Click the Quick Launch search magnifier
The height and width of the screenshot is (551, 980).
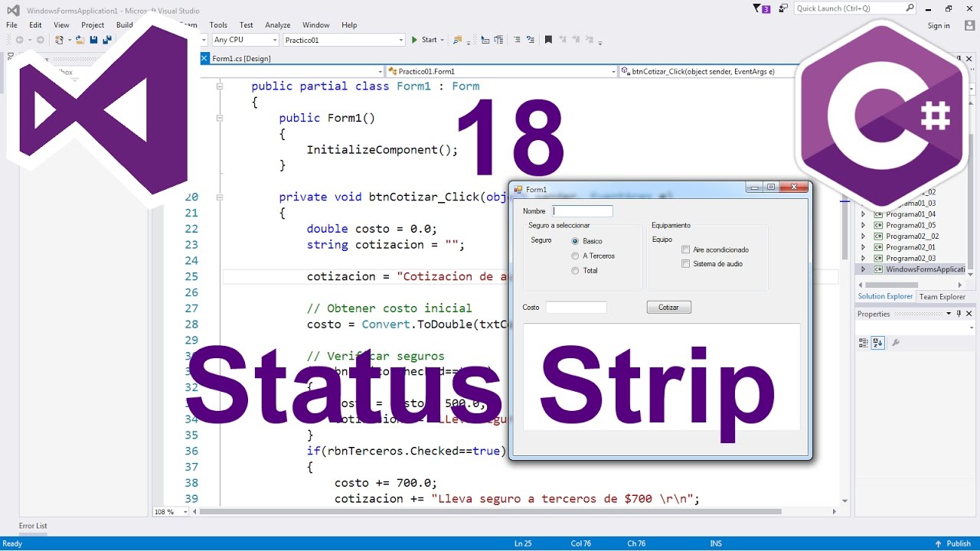(x=910, y=8)
